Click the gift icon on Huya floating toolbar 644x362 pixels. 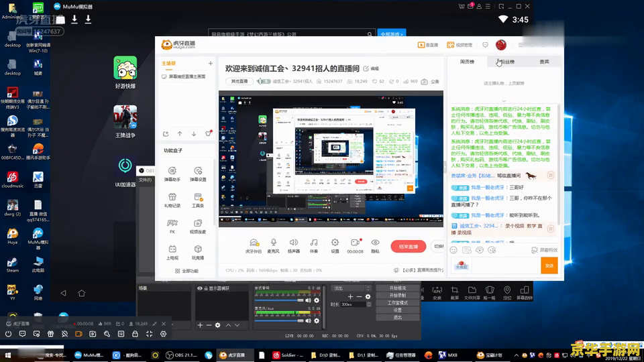click(50, 334)
